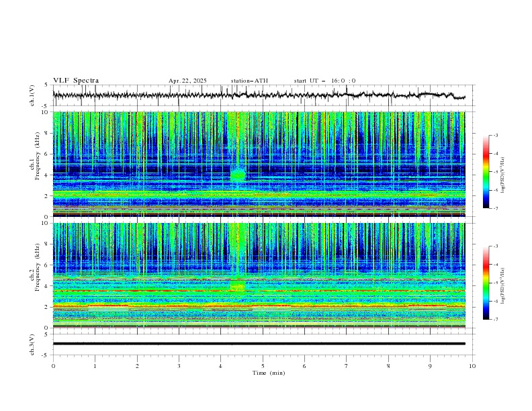The height and width of the screenshot is (411, 532).
Task: Click the 'start UT = 16:0 :0' text
Action: [x=324, y=81]
